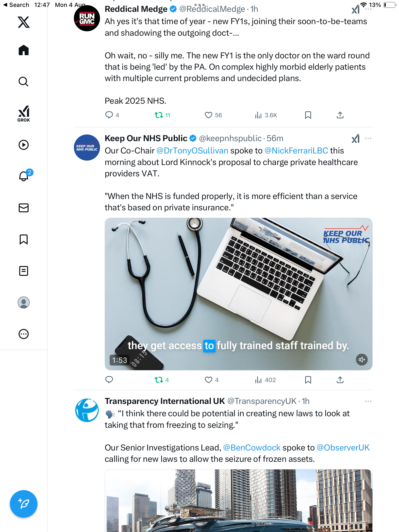The height and width of the screenshot is (532, 399).
Task: Undo repost on Keep Our NHS Public post
Action: pos(159,380)
